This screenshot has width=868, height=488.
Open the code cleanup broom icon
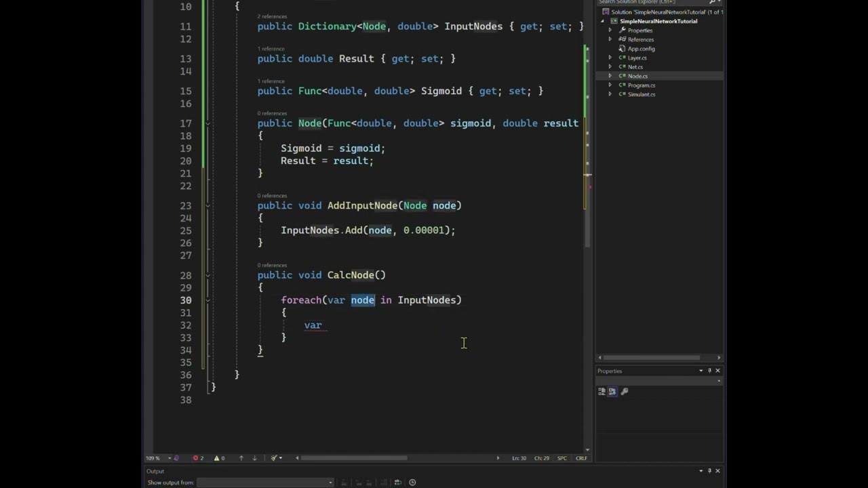275,458
